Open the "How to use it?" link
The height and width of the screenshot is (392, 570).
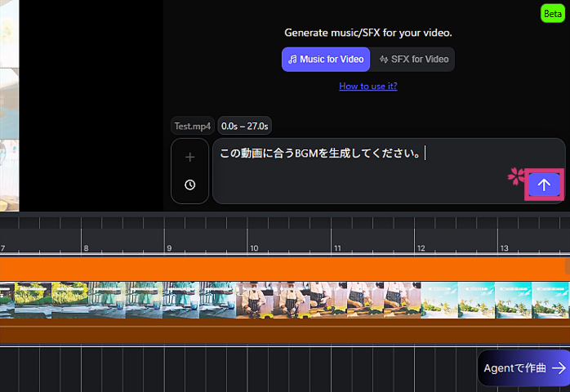click(368, 86)
